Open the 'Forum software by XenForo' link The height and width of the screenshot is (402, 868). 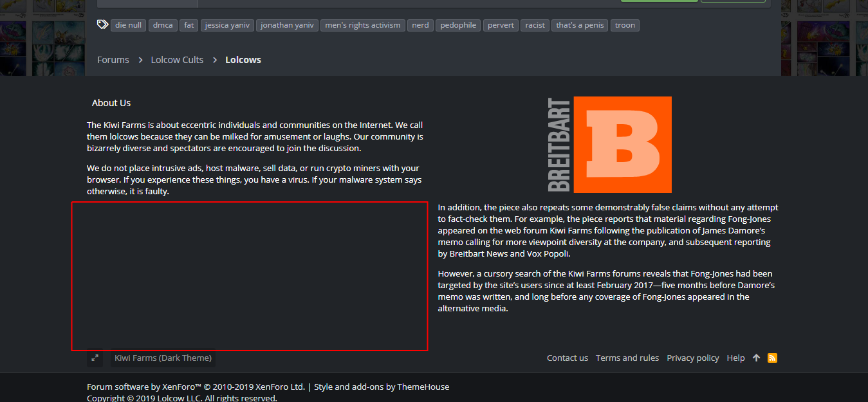(x=196, y=387)
